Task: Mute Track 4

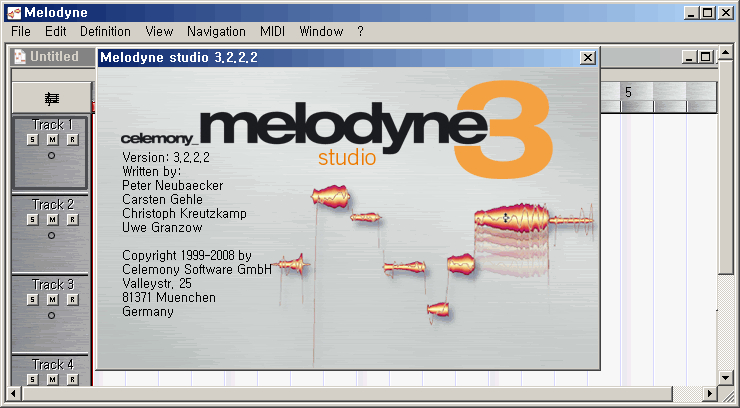Action: pyautogui.click(x=52, y=379)
